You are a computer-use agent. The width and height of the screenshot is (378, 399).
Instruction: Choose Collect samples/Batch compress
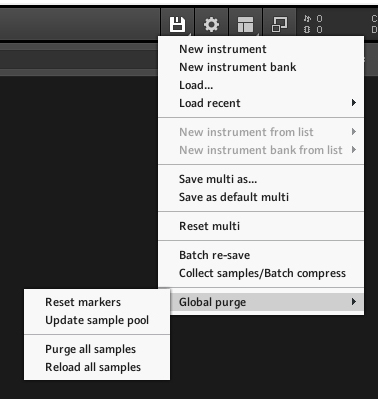261,273
